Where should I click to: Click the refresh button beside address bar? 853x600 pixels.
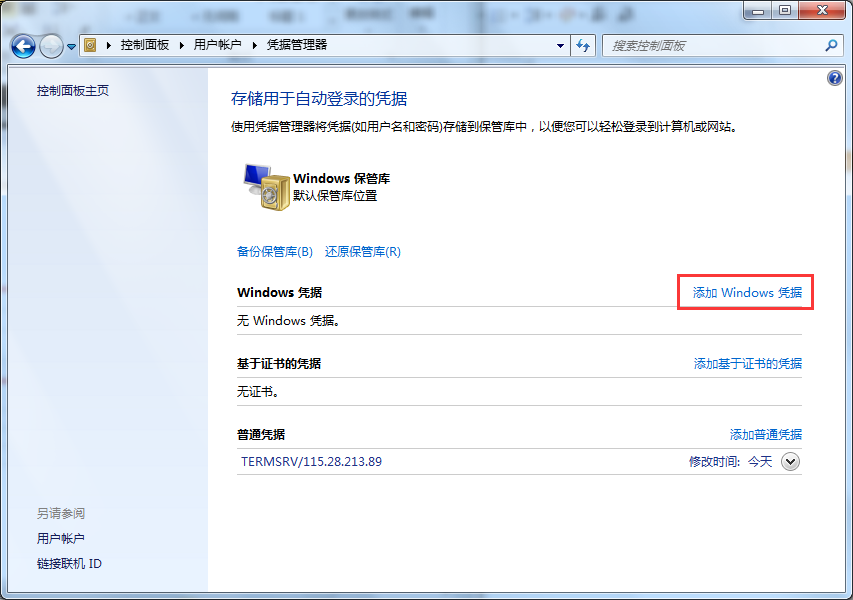click(584, 45)
